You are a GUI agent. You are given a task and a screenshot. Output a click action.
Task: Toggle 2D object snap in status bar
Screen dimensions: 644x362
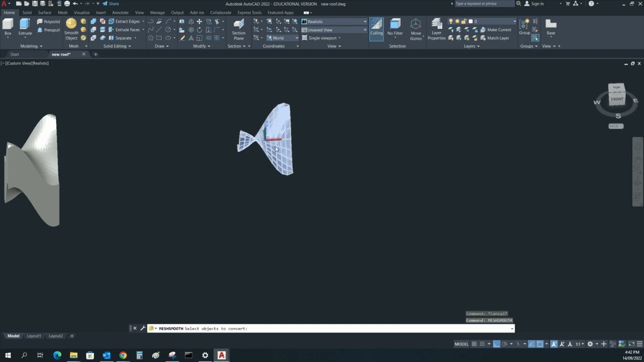[x=540, y=344]
